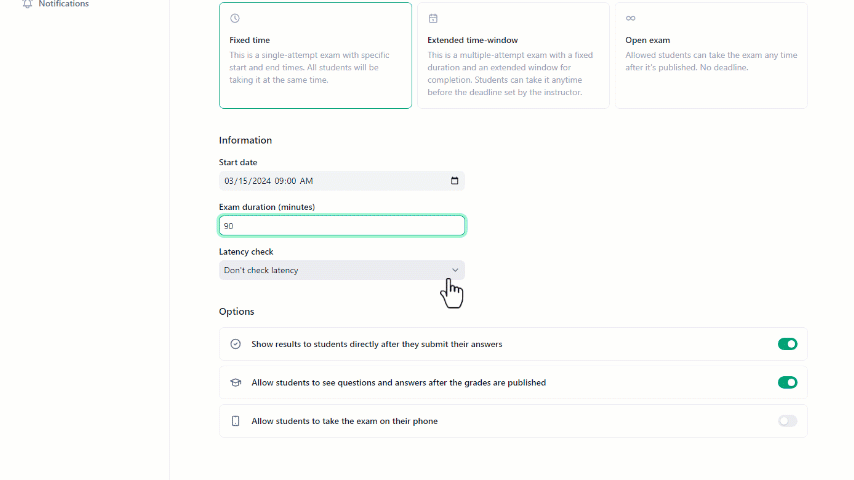The image size is (854, 480).
Task: Choose the Extended time-window option
Action: click(x=513, y=56)
